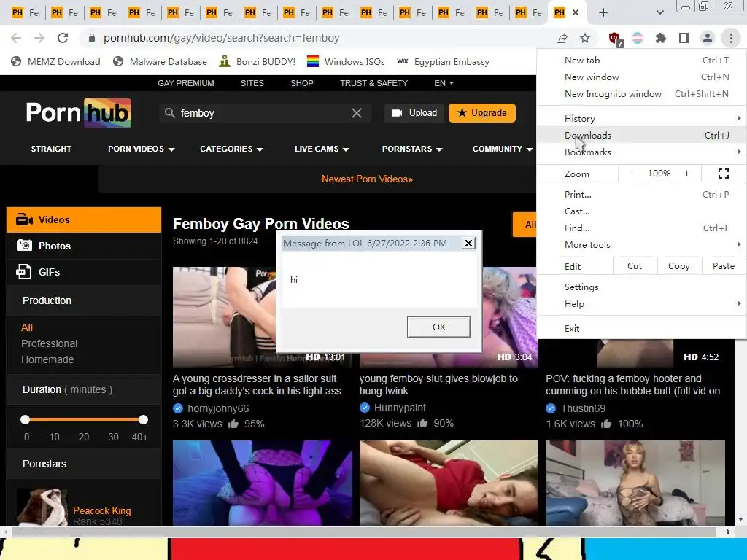The image size is (747, 560).
Task: Expand the More tools submenu
Action: coord(641,245)
